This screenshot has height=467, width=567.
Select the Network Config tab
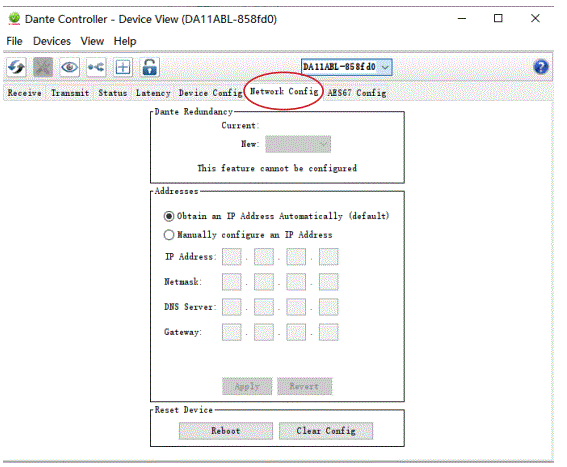pos(284,92)
